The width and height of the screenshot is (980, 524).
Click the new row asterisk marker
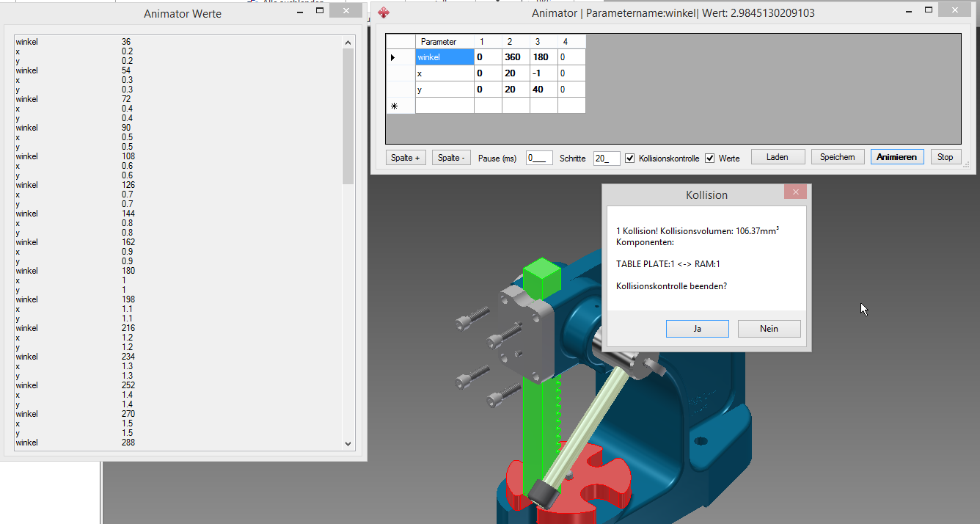[394, 106]
